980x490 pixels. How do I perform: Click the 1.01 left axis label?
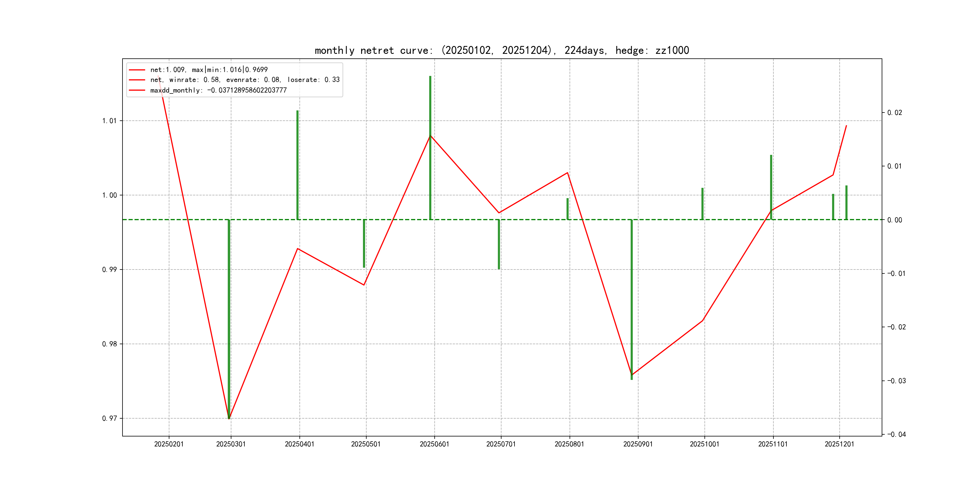[x=109, y=121]
